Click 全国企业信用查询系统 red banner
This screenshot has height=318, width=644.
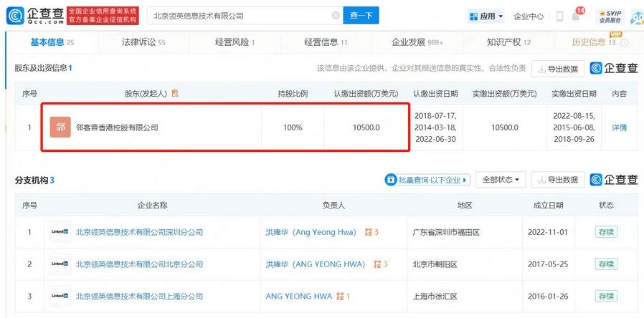tap(103, 16)
